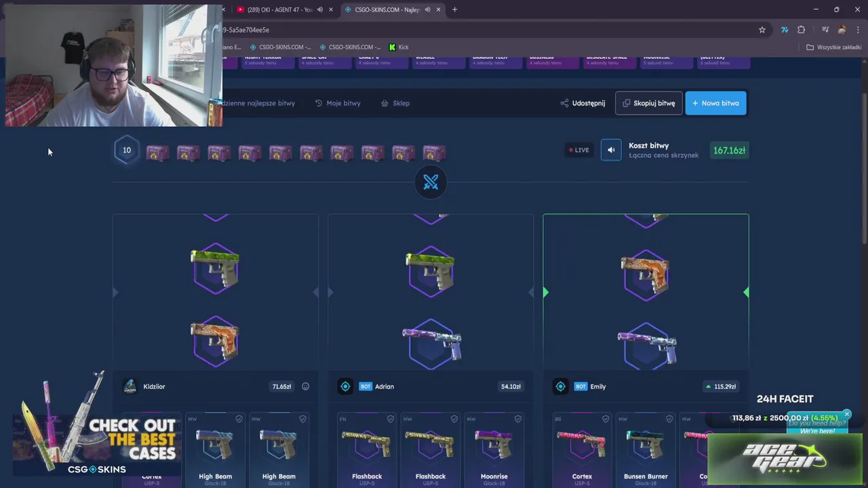Click the shield icon on Bunsen Burner card
Image resolution: width=868 pixels, height=488 pixels.
click(x=669, y=419)
